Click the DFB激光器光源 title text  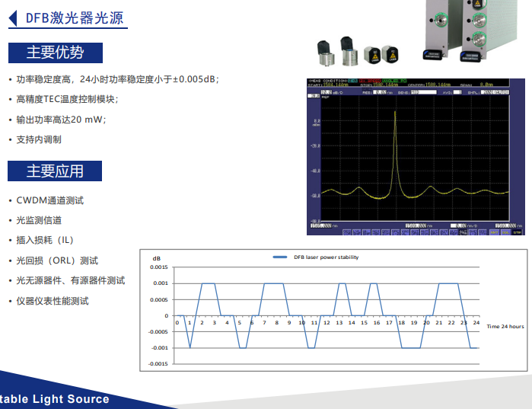click(74, 18)
